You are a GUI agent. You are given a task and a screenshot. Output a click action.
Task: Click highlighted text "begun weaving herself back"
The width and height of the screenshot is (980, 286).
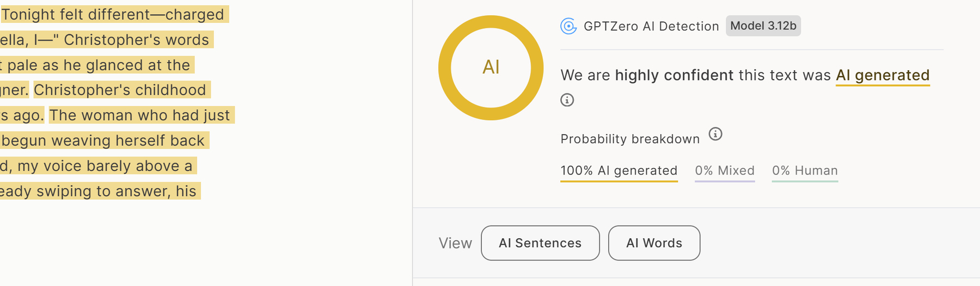click(x=103, y=141)
